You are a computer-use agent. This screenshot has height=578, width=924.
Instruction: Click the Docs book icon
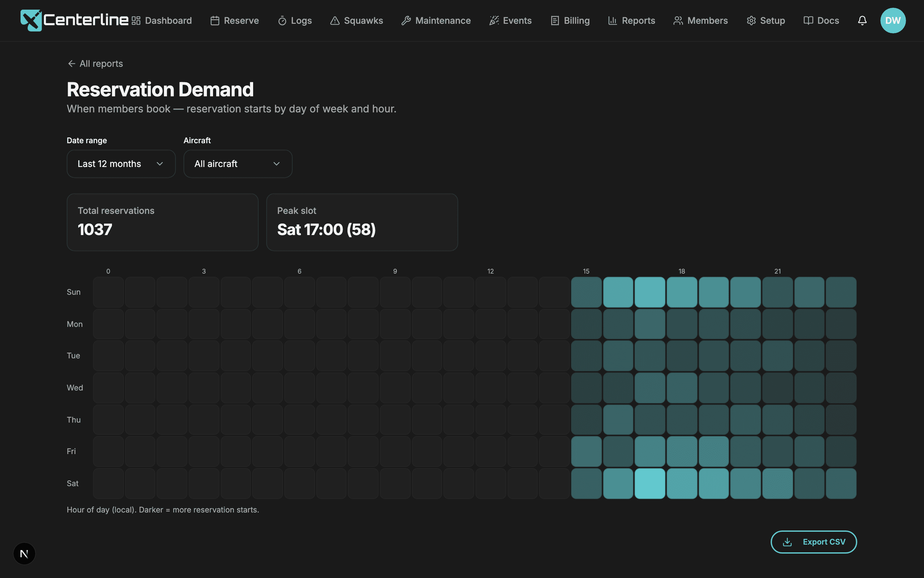coord(808,21)
